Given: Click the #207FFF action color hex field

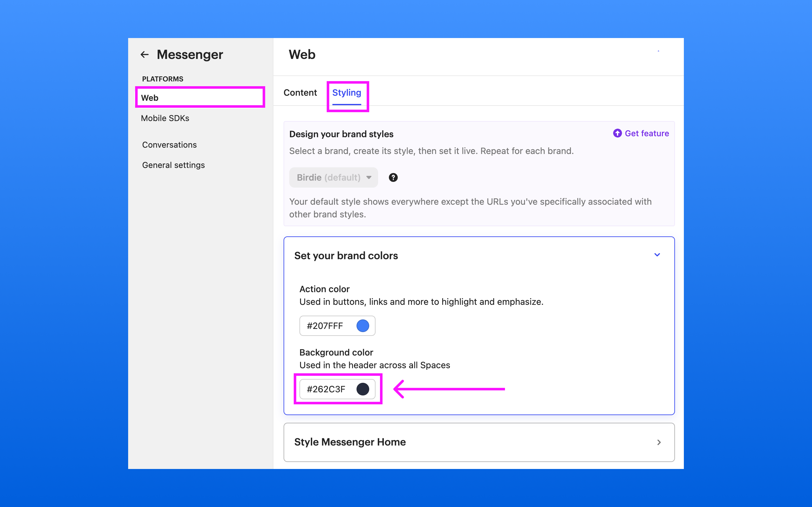Looking at the screenshot, I should tap(325, 326).
